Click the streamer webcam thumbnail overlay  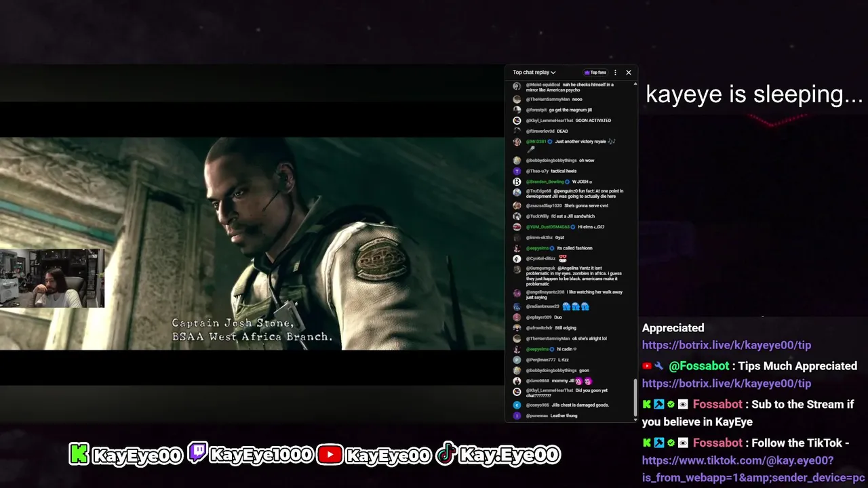(x=52, y=279)
